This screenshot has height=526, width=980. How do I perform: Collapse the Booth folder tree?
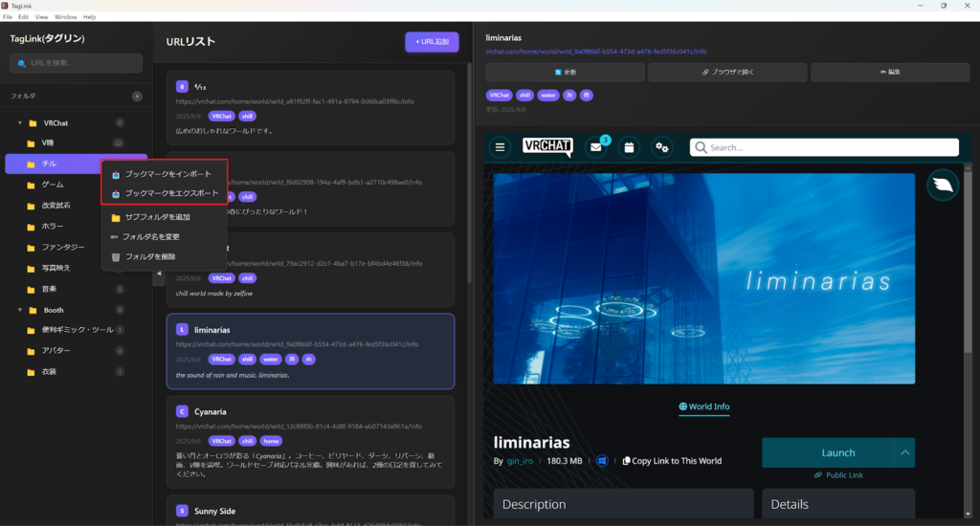pyautogui.click(x=20, y=310)
